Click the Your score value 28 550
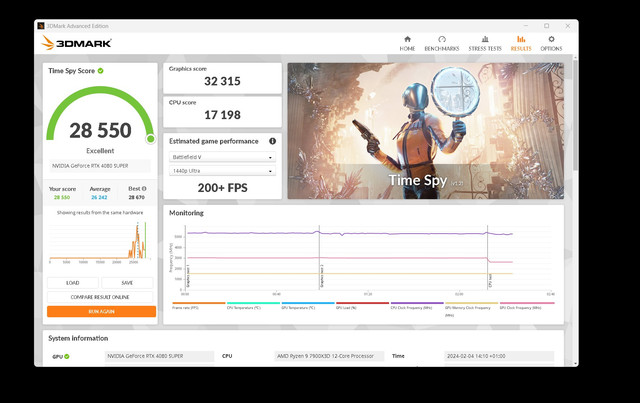The width and height of the screenshot is (640, 403). point(62,197)
